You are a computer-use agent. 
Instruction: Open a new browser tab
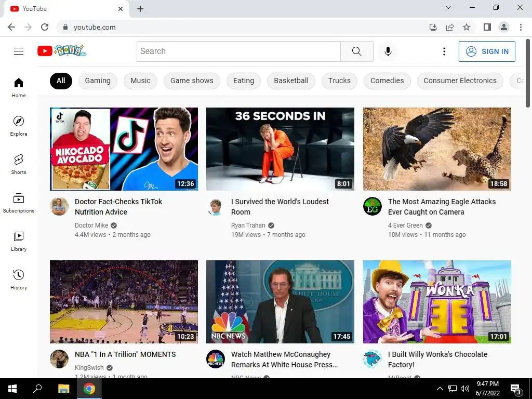pyautogui.click(x=140, y=9)
